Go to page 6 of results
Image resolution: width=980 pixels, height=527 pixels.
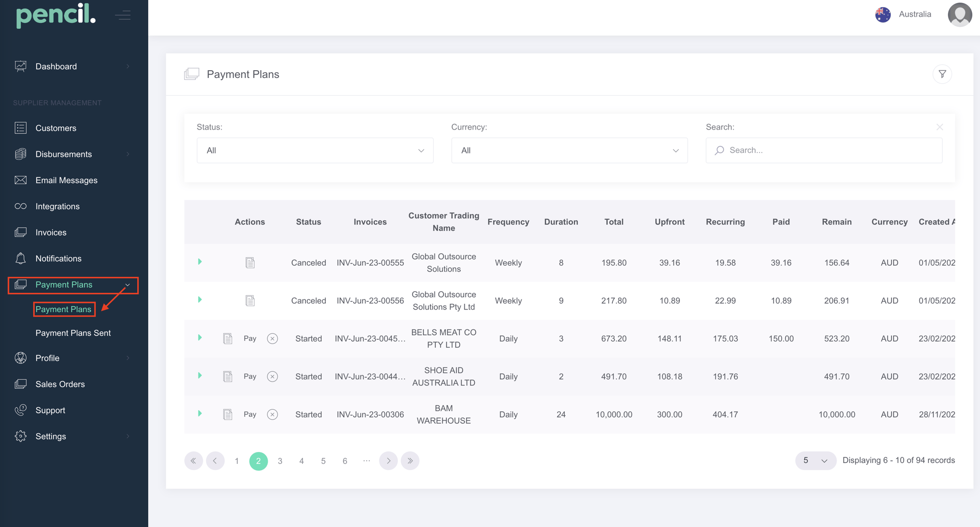345,461
